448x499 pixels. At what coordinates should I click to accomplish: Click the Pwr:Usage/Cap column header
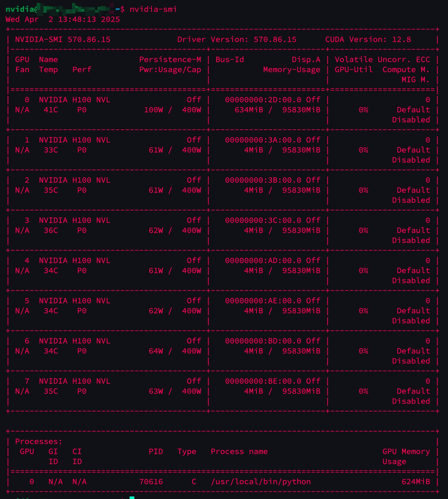pos(170,70)
